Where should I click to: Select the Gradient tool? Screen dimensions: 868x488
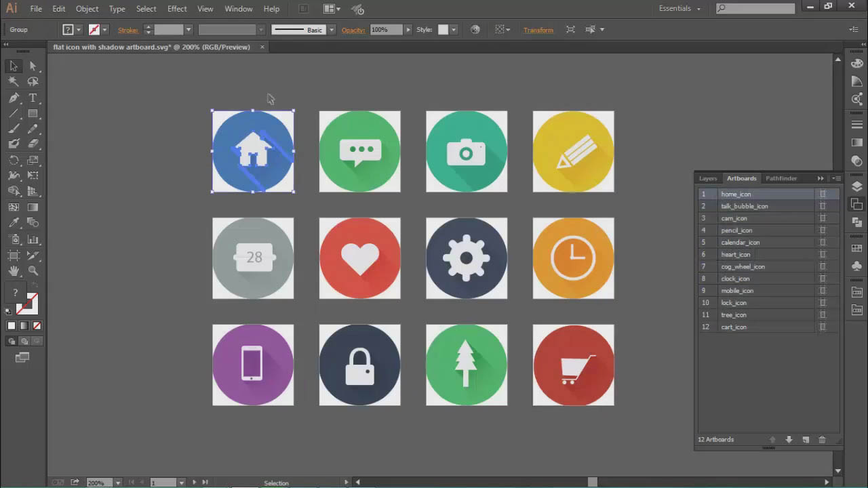33,207
